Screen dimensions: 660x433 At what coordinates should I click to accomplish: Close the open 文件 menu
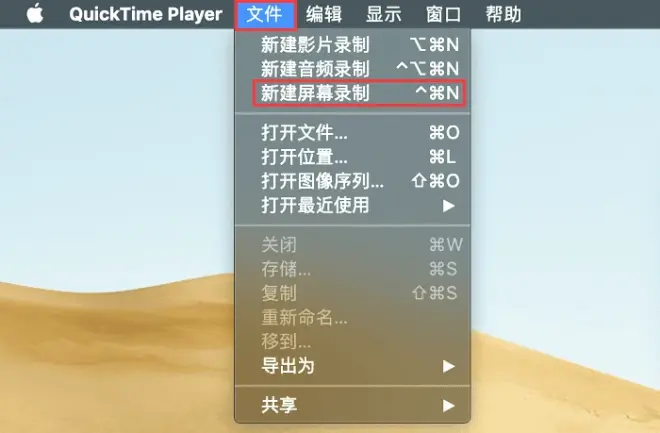265,14
